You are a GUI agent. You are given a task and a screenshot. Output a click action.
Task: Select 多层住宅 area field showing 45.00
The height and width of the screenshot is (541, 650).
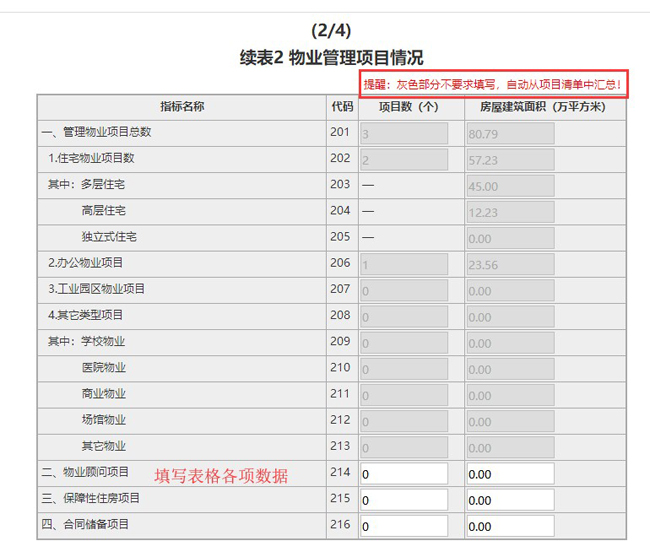pyautogui.click(x=510, y=185)
